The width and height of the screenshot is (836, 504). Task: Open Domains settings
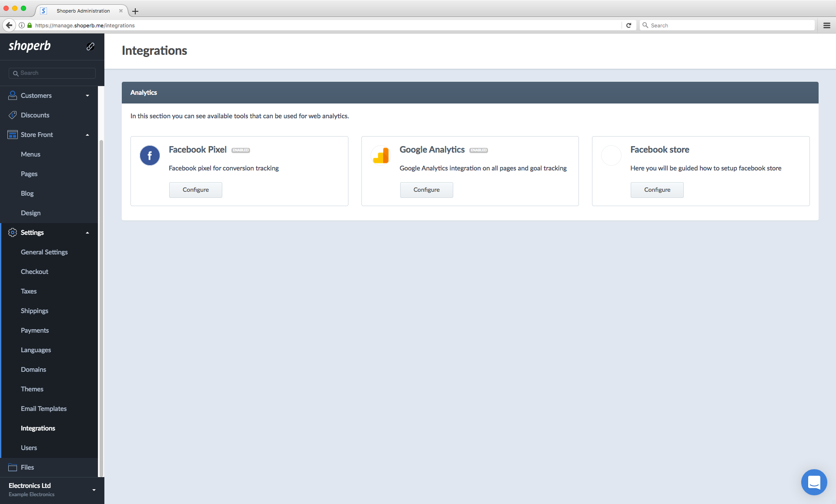(33, 369)
